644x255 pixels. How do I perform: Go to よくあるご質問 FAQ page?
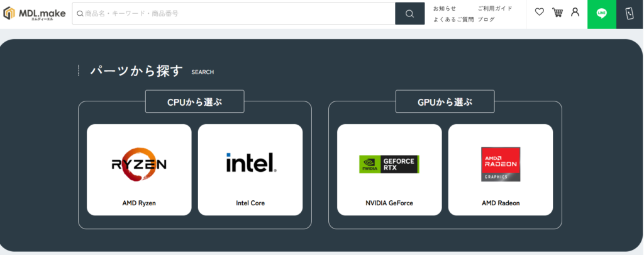point(453,20)
